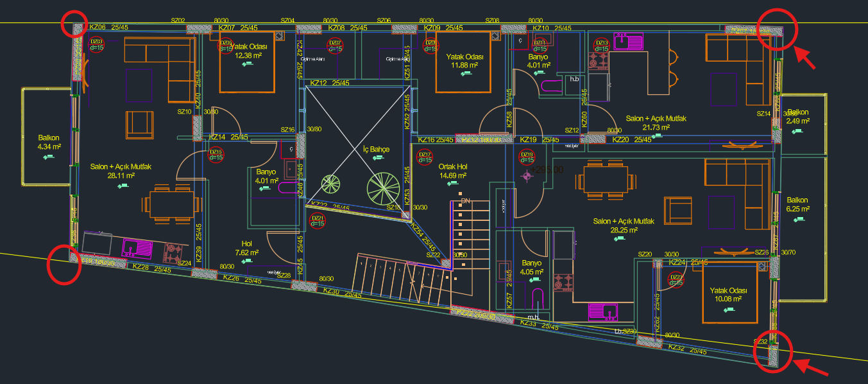
Task: Click the DZ17 slab tag circle
Action: (x=424, y=157)
